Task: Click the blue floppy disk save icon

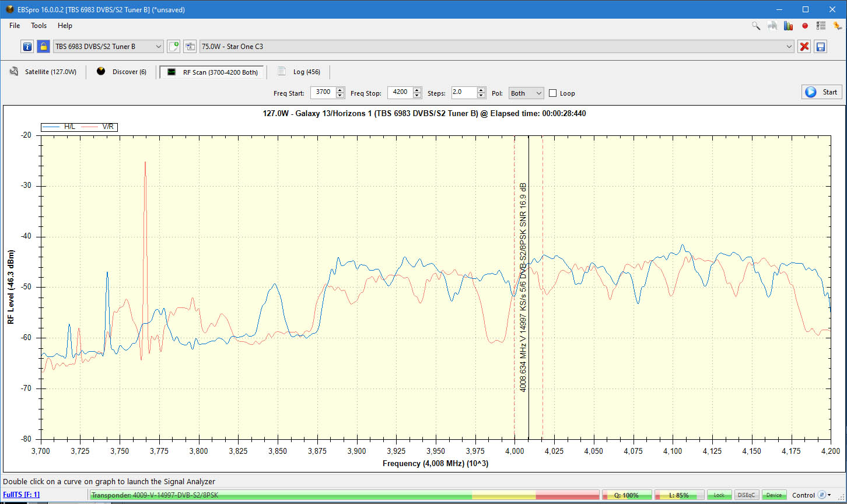Action: [x=821, y=47]
